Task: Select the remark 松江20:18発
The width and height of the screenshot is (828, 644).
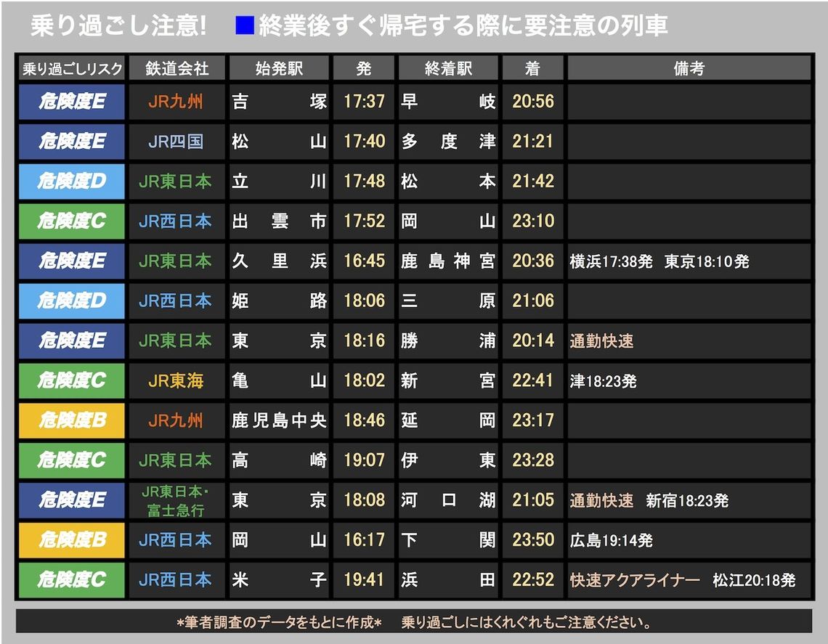Action: [x=754, y=581]
